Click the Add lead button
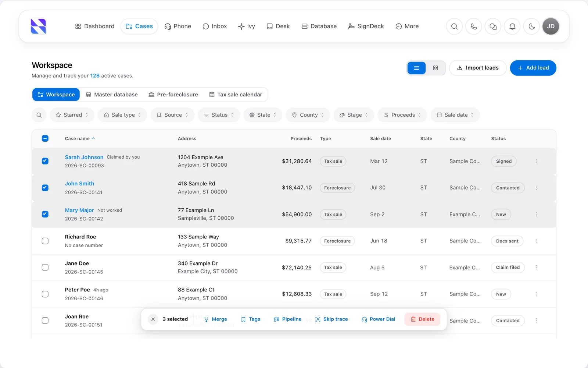 point(533,68)
